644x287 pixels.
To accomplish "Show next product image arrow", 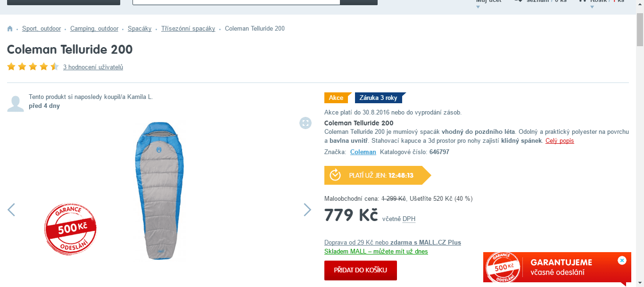I will tap(307, 210).
